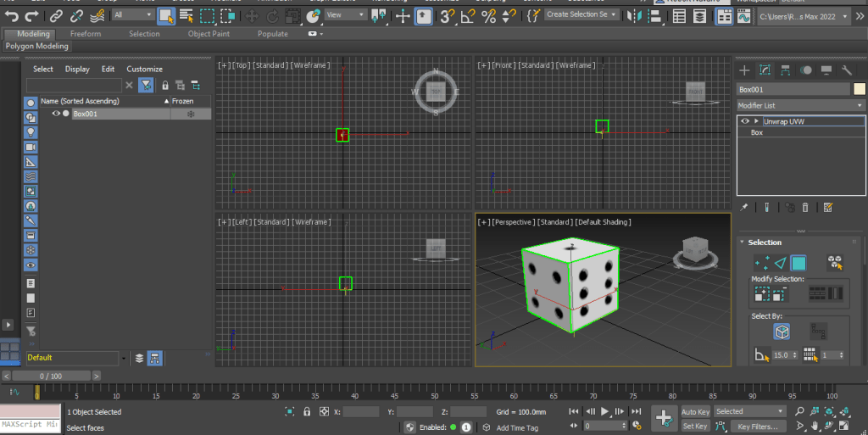Switch to Vertex sub-object selection mode
The image size is (868, 435).
click(761, 263)
